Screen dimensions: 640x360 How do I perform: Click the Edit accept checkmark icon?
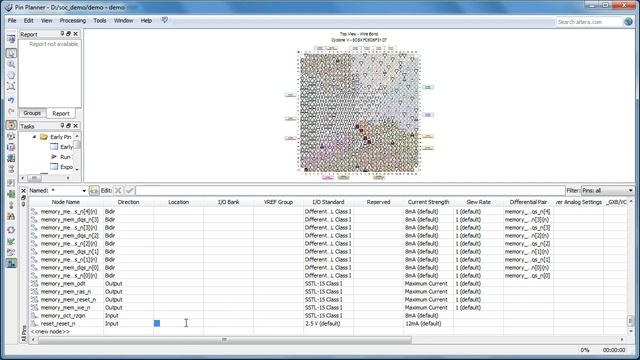click(x=130, y=191)
